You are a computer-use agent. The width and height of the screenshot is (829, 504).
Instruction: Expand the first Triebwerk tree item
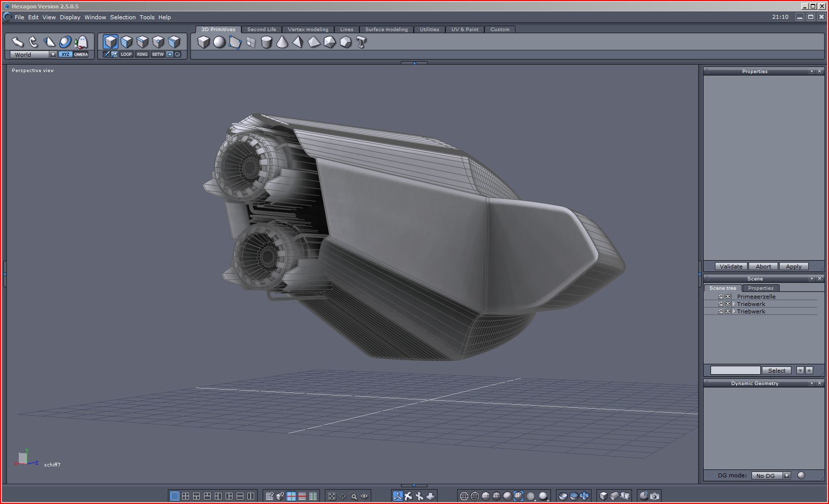[x=734, y=304]
